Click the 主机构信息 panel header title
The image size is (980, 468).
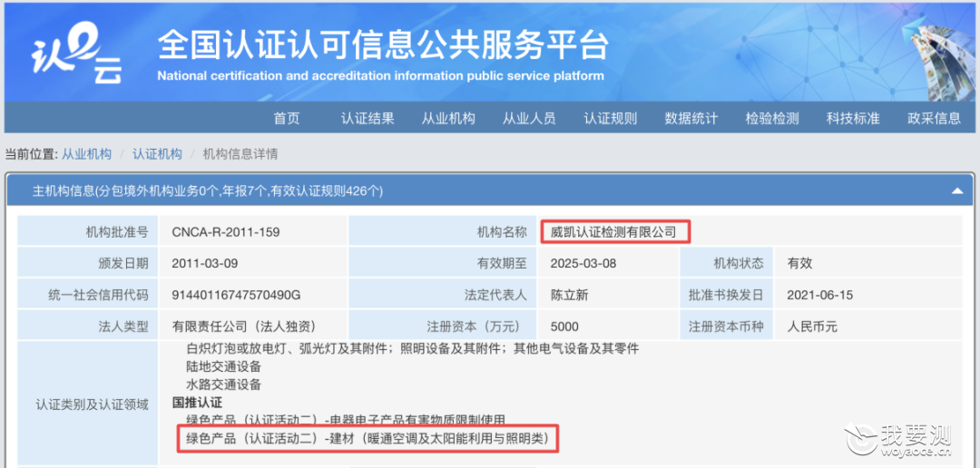(208, 191)
